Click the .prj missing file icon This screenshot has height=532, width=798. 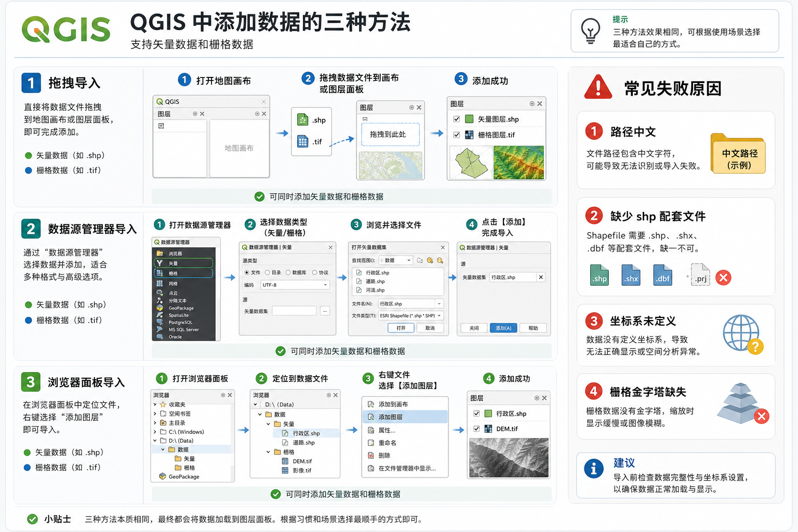pyautogui.click(x=700, y=274)
